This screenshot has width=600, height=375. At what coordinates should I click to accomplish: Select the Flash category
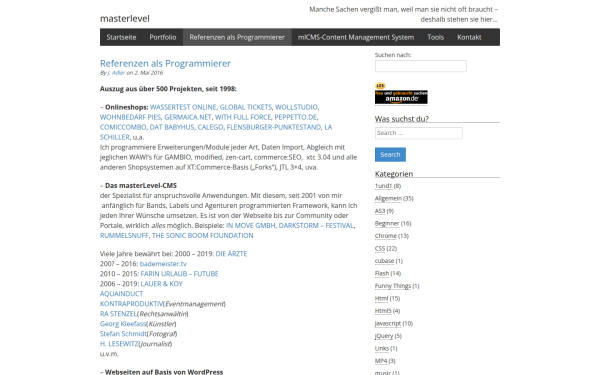[382, 273]
